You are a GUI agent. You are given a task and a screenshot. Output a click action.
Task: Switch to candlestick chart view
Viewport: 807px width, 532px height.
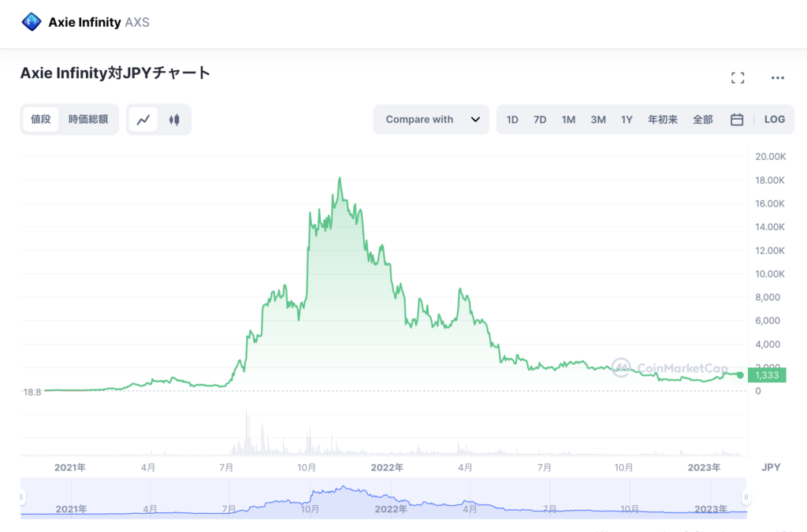pyautogui.click(x=174, y=120)
